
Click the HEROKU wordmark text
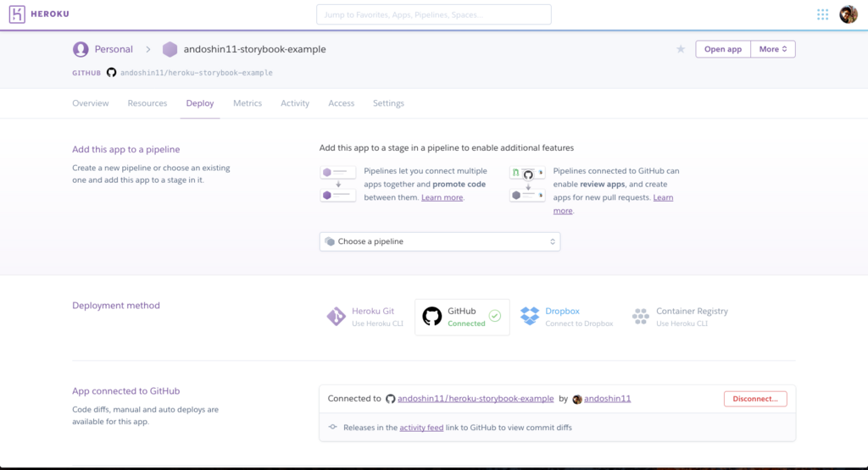(x=50, y=14)
